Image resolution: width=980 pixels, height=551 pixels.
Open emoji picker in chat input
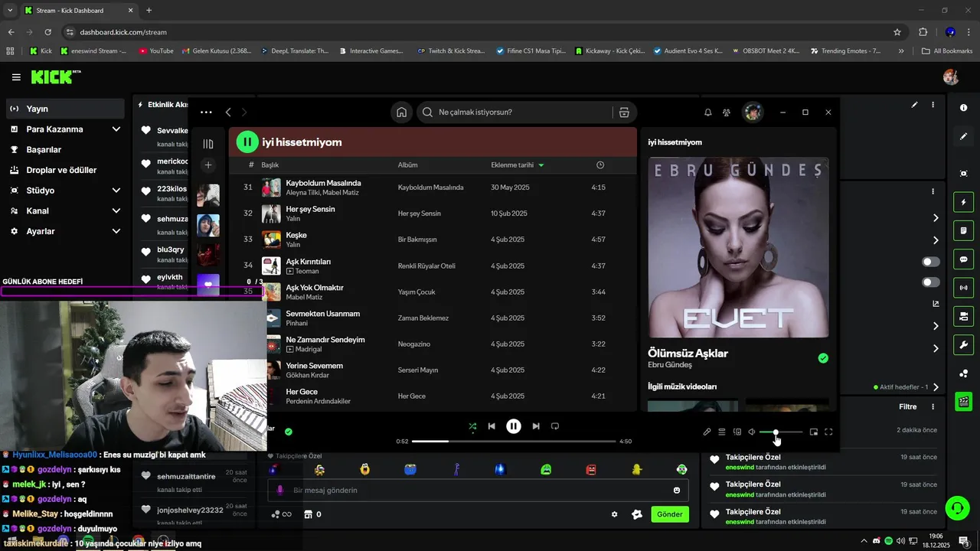click(x=677, y=491)
